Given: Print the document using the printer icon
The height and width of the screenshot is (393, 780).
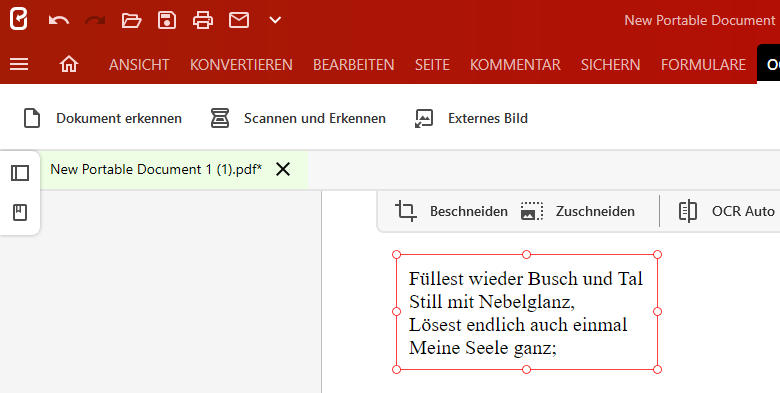Looking at the screenshot, I should (203, 20).
